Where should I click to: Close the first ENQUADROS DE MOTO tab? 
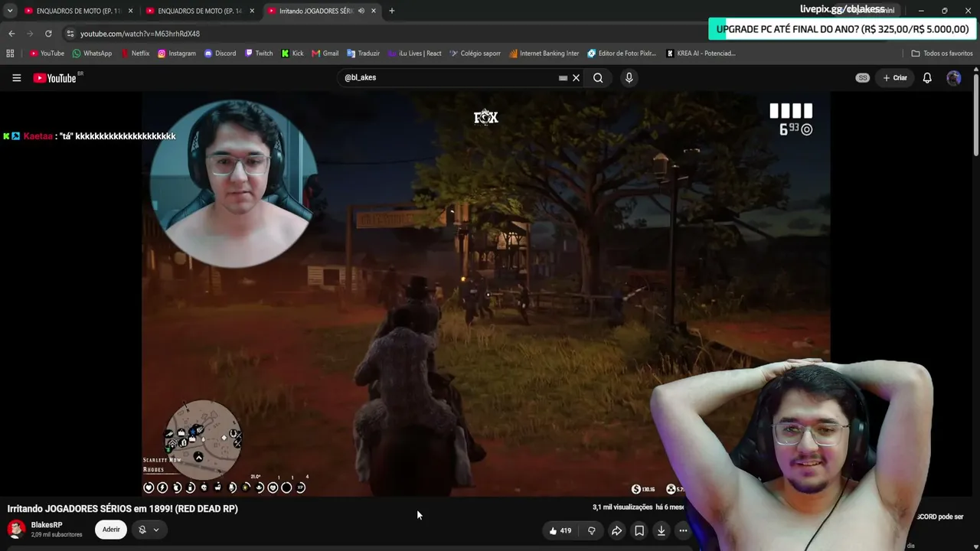pos(130,11)
